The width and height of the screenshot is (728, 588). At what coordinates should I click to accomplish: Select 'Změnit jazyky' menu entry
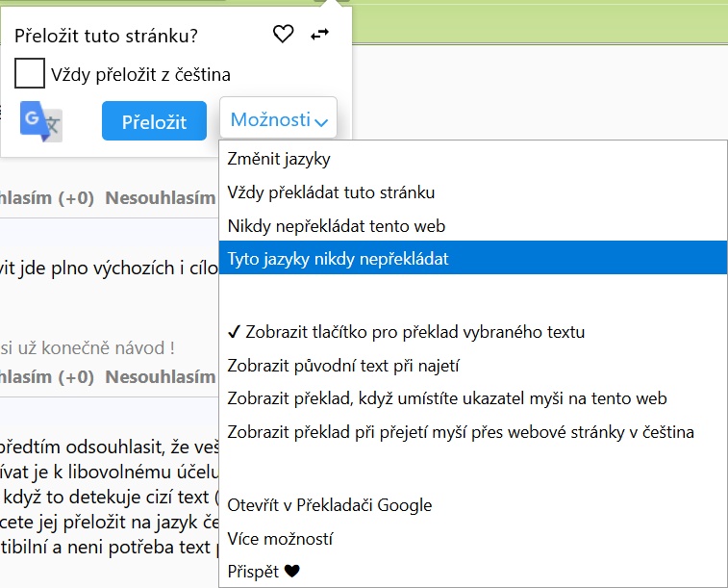tap(279, 159)
